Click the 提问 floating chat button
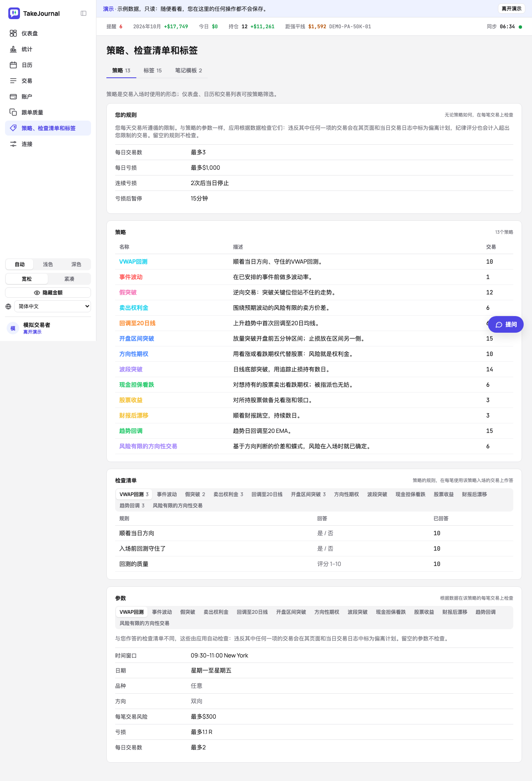 coord(506,324)
